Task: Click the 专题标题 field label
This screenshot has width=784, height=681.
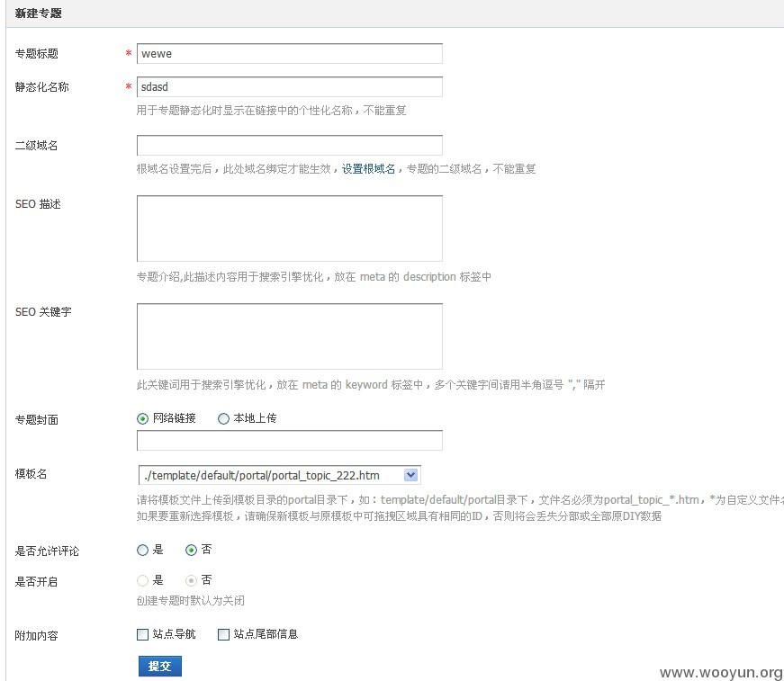Action: (37, 53)
